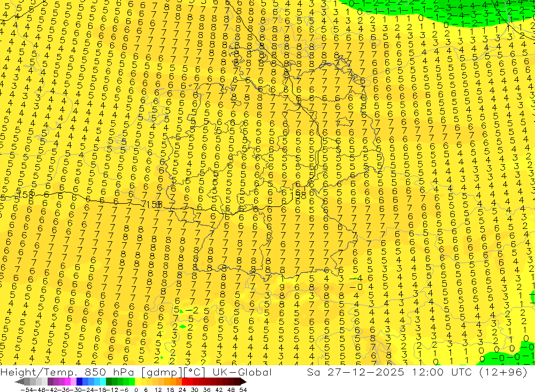This screenshot has height=392, width=535.
Task: Click the dark maroon right arrow end of the scale
Action: click(243, 381)
